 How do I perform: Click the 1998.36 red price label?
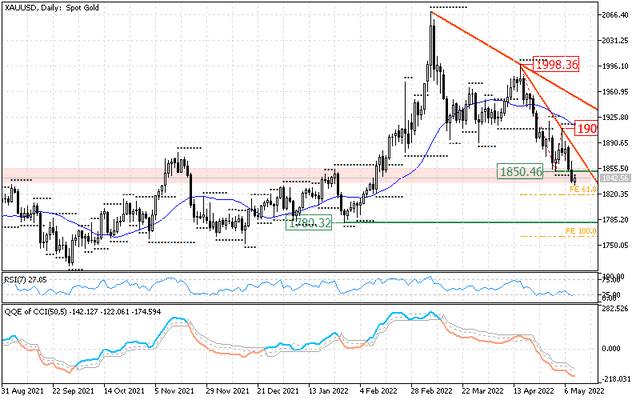pyautogui.click(x=556, y=65)
